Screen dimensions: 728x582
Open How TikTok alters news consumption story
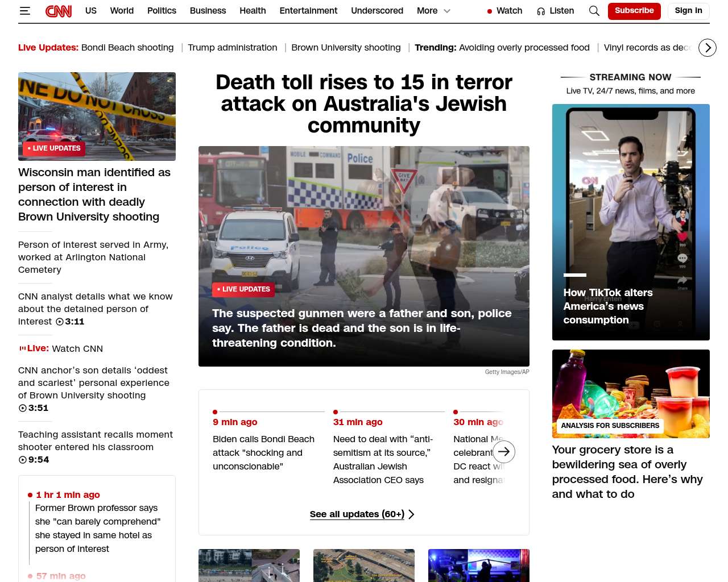(608, 306)
